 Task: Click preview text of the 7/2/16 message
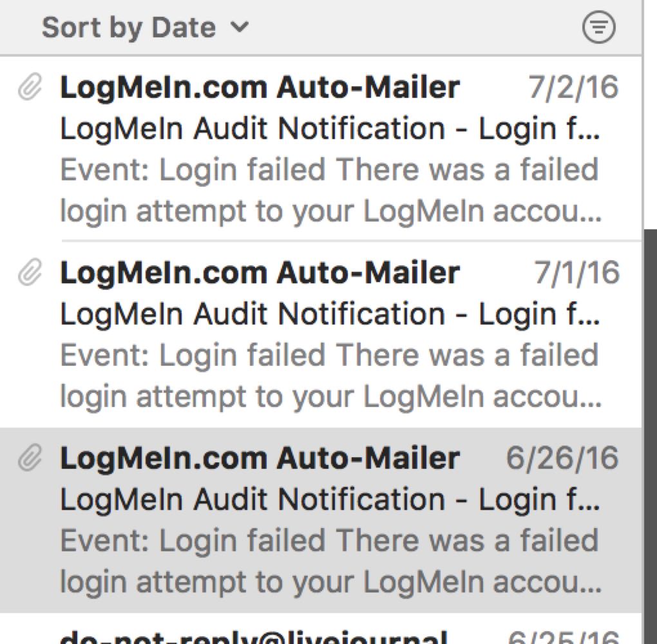331,190
